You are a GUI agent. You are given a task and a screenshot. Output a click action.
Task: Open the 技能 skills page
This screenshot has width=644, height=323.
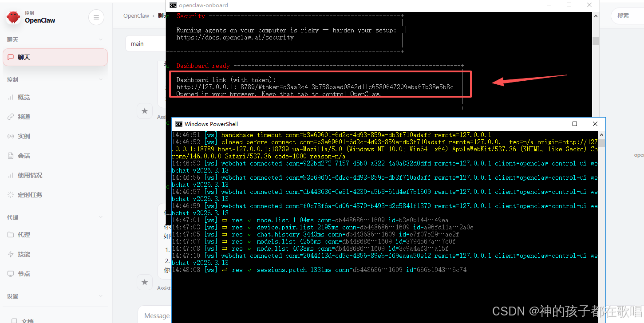[x=55, y=254]
